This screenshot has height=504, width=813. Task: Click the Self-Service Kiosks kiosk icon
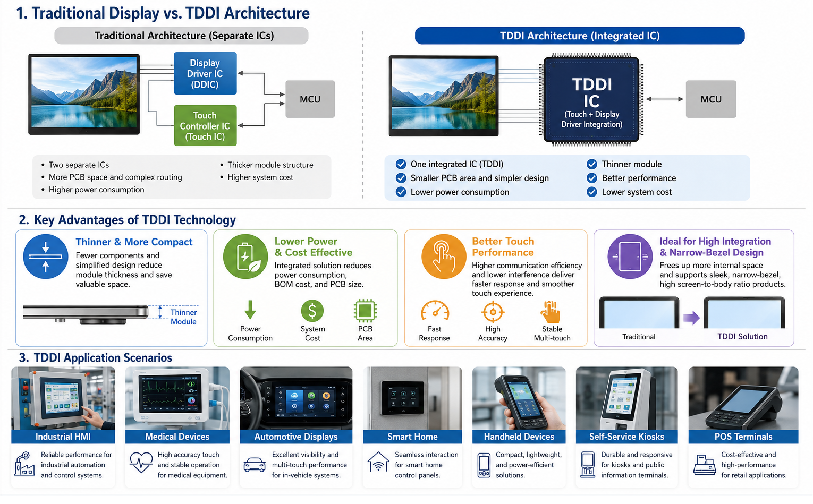[x=587, y=465]
